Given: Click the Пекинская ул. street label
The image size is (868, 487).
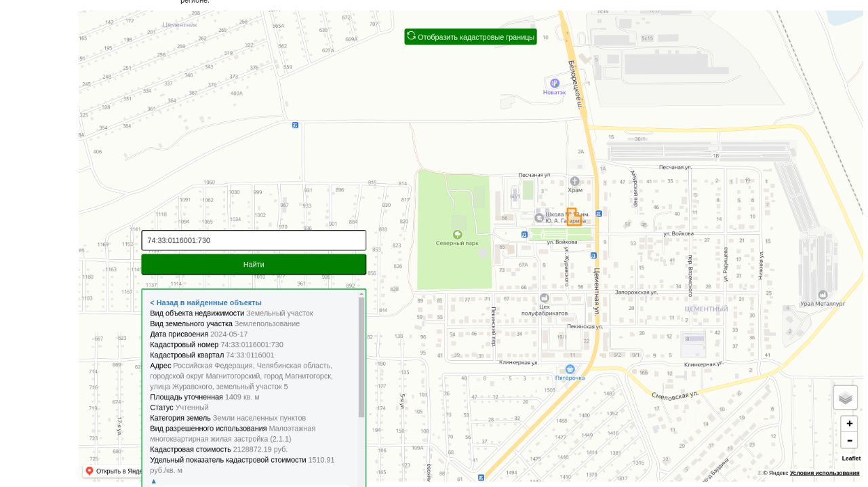Looking at the screenshot, I should (585, 326).
